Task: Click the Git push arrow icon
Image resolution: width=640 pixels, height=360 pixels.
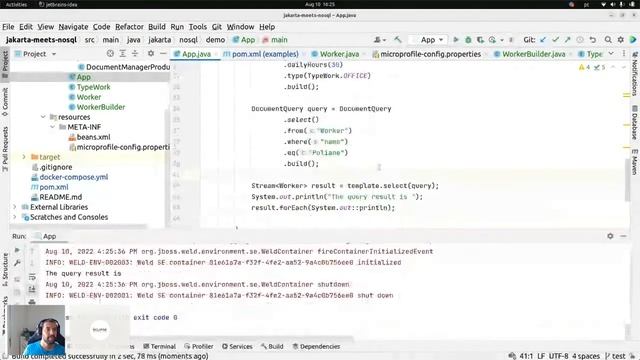Action: pos(567,40)
